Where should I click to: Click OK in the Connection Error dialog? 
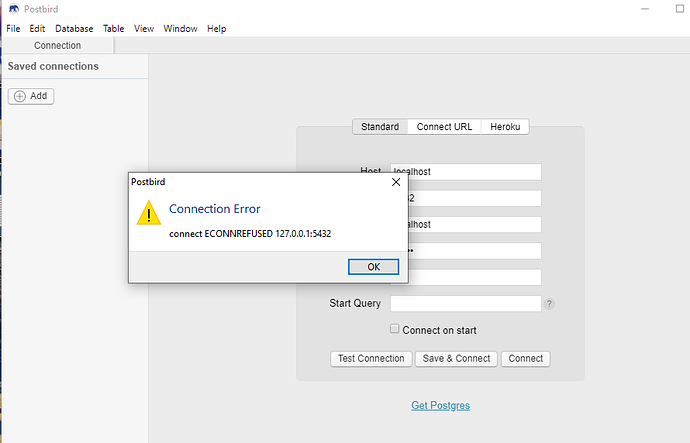coord(373,267)
